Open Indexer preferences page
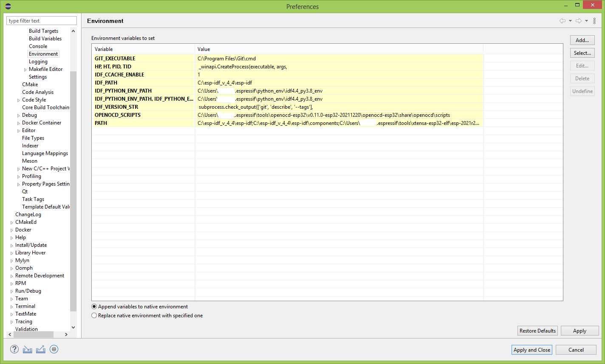This screenshot has height=364, width=605. click(x=30, y=146)
